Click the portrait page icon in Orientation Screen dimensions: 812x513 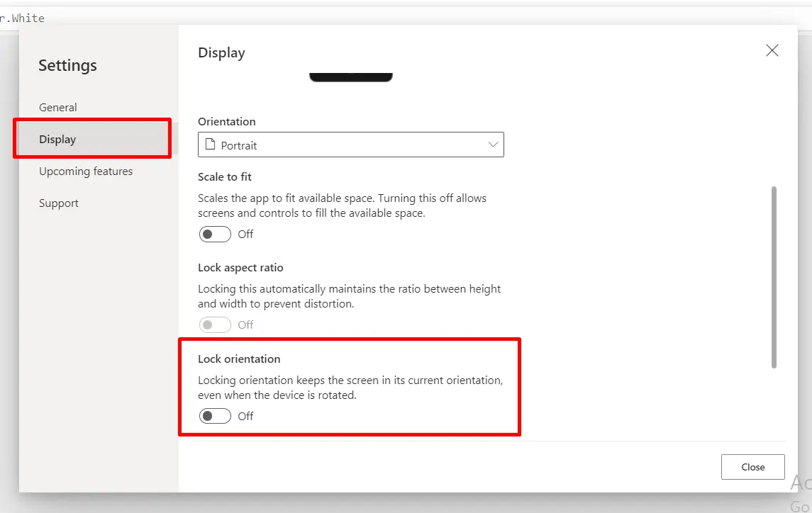point(210,145)
